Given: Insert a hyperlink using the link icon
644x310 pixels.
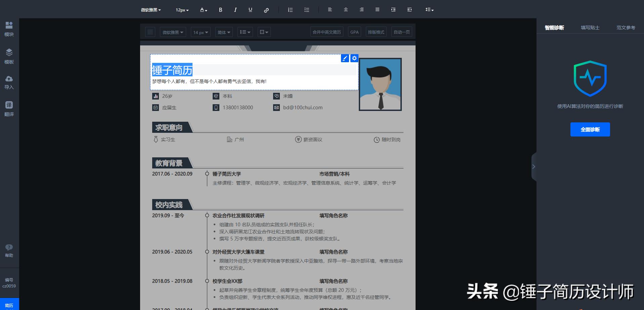Looking at the screenshot, I should coord(266,10).
